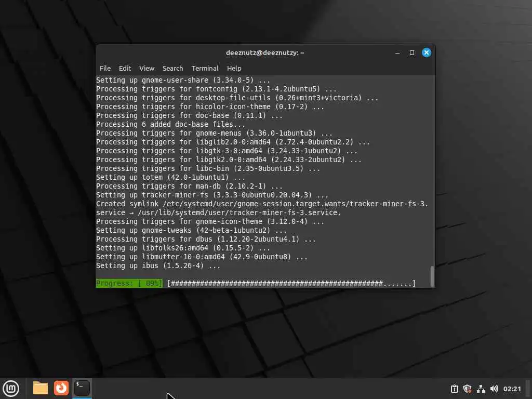Open the Terminal menu
Screen dimensions: 532x399
tap(205, 68)
